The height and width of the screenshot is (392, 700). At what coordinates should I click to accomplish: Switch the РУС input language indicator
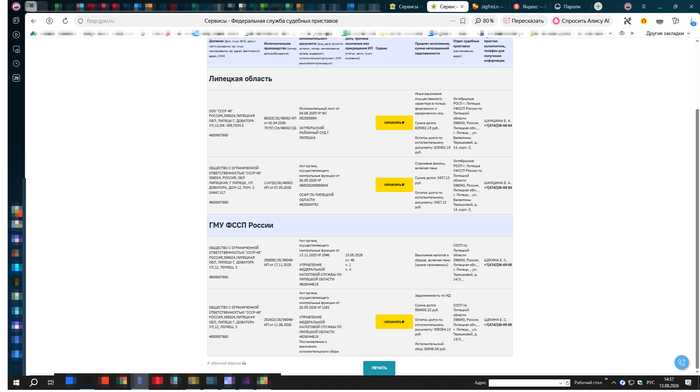[x=650, y=383]
